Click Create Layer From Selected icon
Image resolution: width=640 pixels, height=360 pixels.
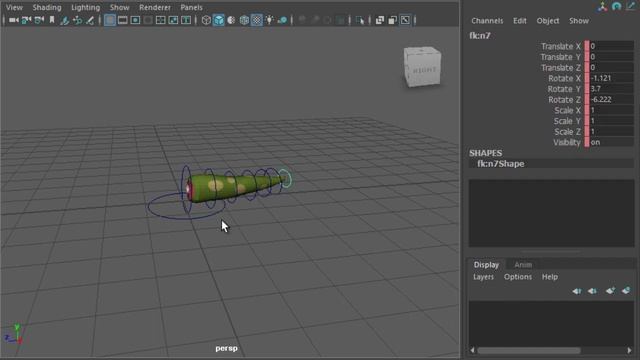pyautogui.click(x=626, y=291)
